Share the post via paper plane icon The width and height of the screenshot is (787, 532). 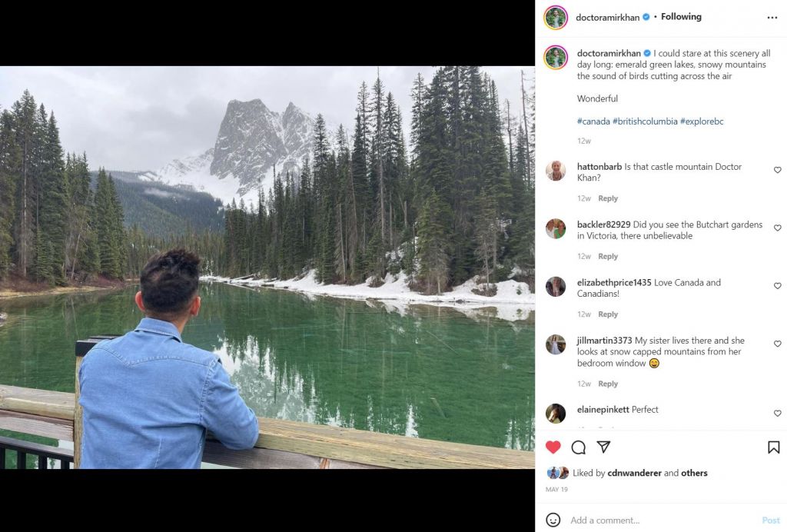click(604, 447)
